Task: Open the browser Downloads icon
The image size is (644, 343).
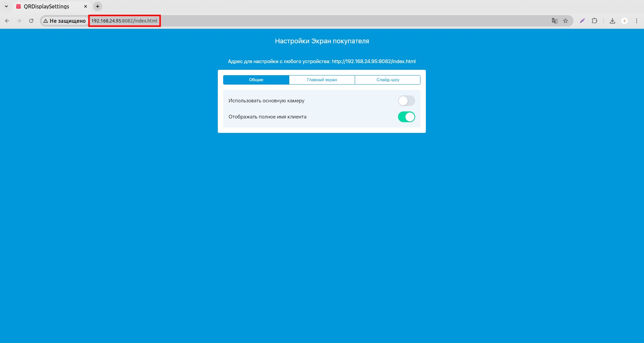Action: (612, 21)
